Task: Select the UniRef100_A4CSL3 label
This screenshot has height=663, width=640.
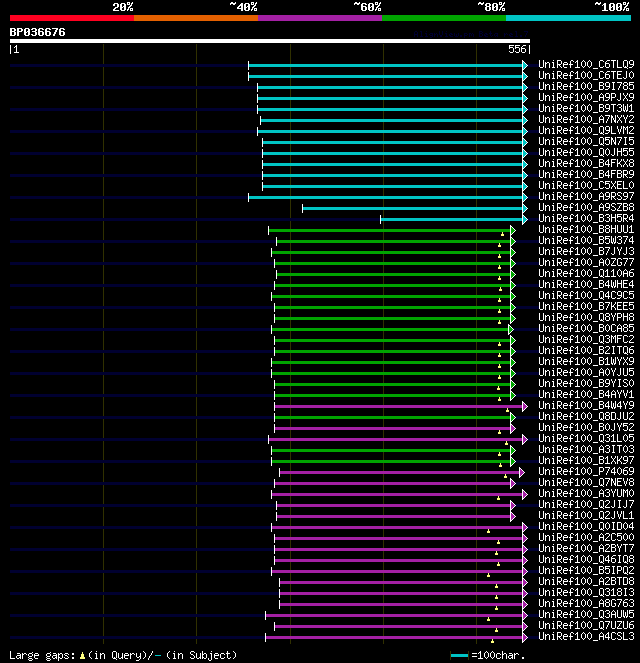Action: (586, 636)
